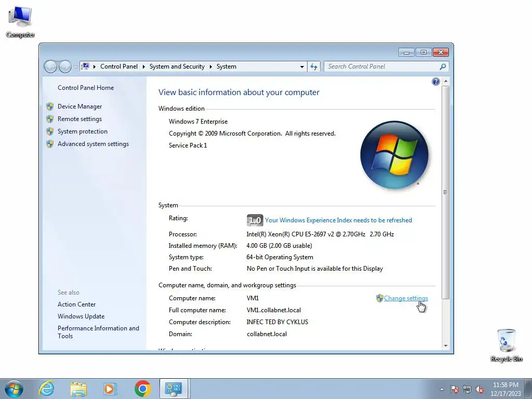The width and height of the screenshot is (532, 399).
Task: Launch Google Chrome from taskbar
Action: pyautogui.click(x=142, y=389)
